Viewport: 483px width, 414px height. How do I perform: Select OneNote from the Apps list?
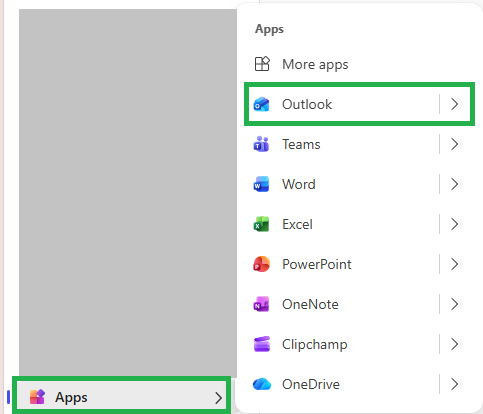310,304
